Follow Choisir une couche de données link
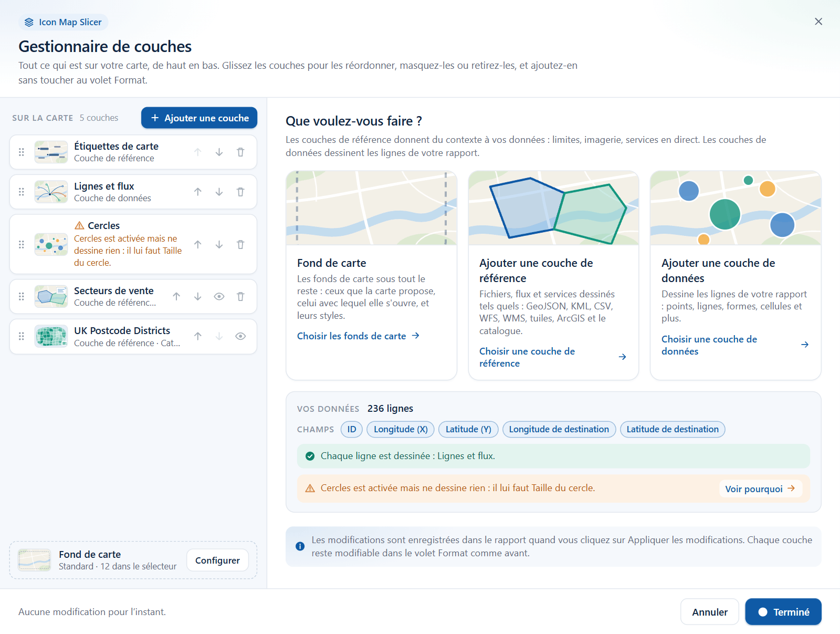The height and width of the screenshot is (634, 840). pos(735,345)
